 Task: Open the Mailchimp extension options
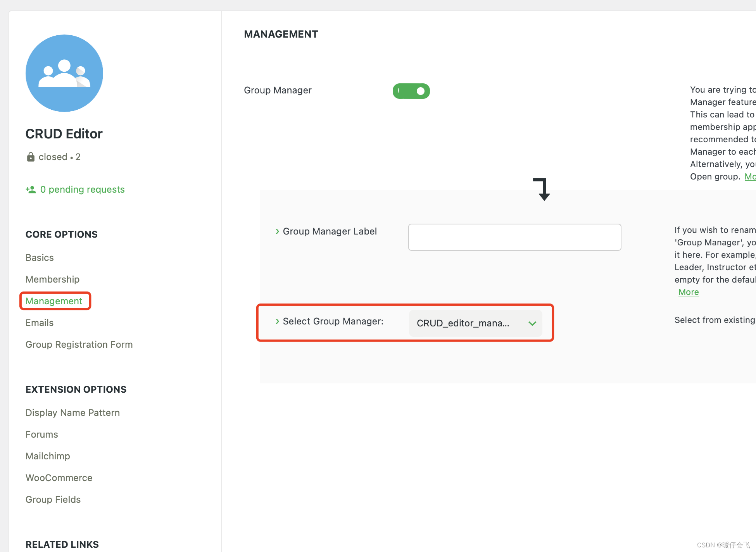pos(48,456)
